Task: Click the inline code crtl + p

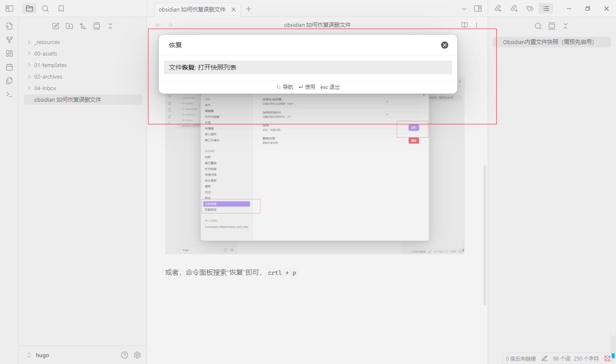Action: pos(282,273)
